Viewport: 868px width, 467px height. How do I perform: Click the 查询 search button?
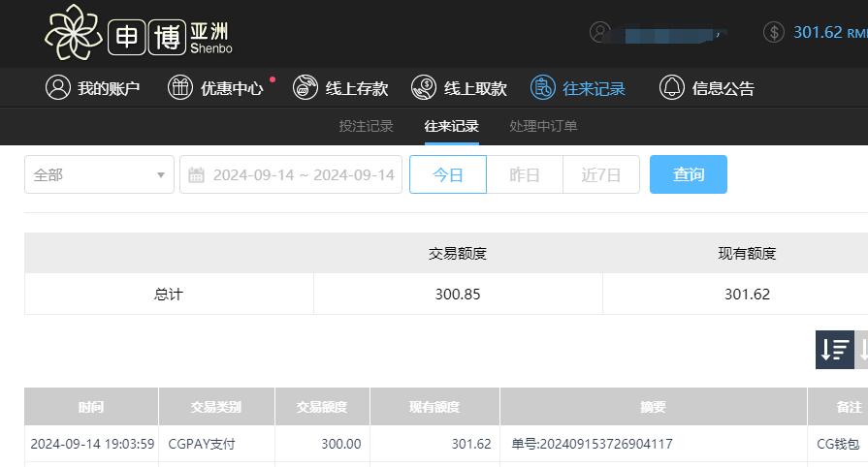[x=688, y=174]
